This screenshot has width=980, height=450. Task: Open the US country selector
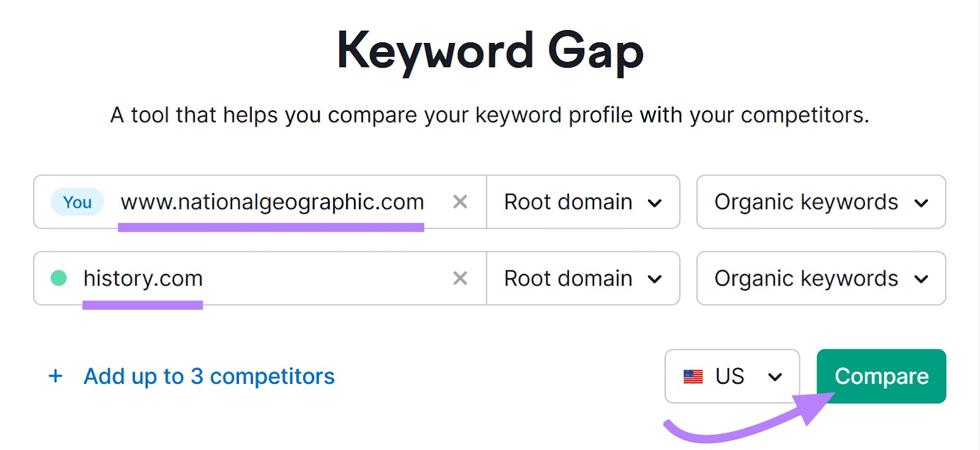click(731, 376)
